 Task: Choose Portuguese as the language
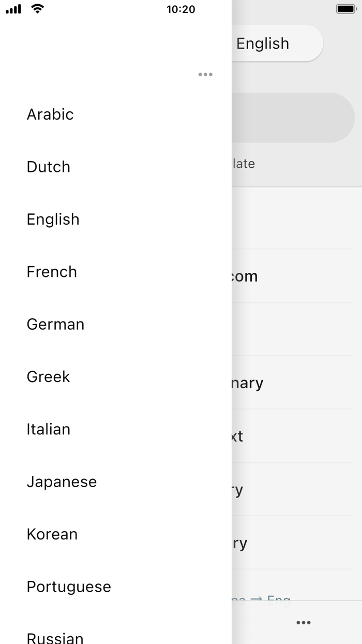[69, 587]
